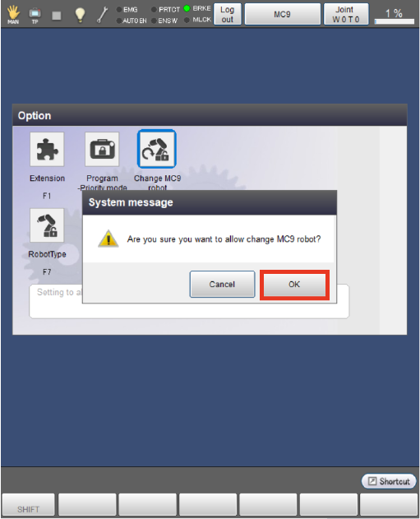
Task: Confirm with the OK button
Action: (x=294, y=285)
